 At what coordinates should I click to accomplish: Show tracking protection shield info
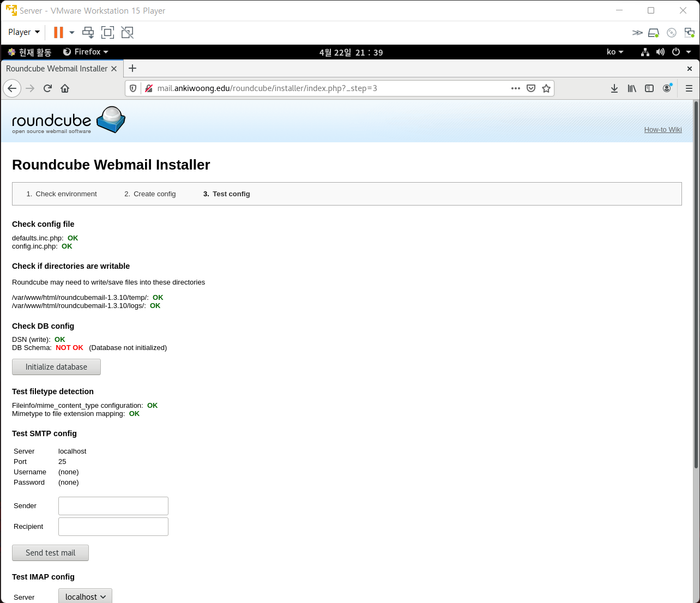134,88
